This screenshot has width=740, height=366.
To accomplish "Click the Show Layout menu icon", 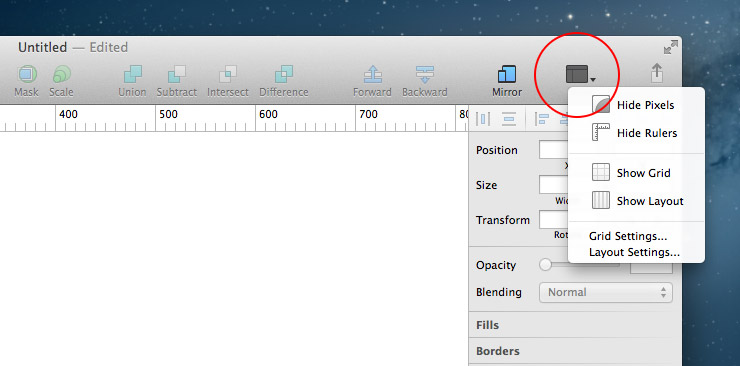I will click(x=601, y=200).
